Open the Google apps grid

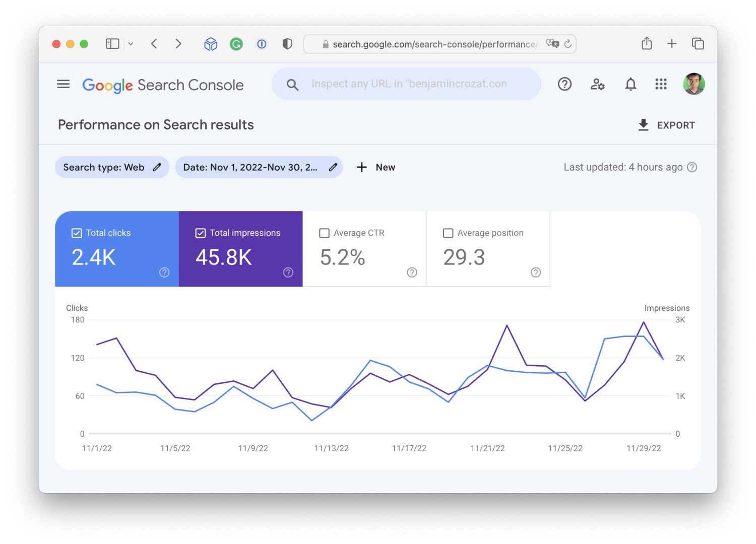(661, 84)
